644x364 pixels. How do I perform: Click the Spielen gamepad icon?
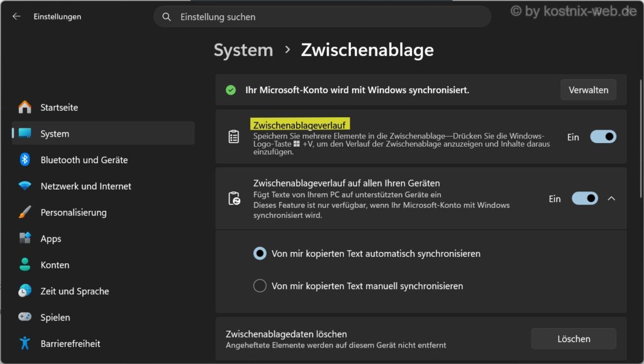pos(25,317)
